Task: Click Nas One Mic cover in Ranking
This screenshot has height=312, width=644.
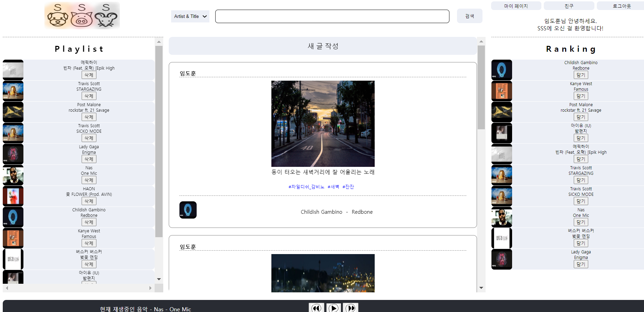Action: click(502, 217)
